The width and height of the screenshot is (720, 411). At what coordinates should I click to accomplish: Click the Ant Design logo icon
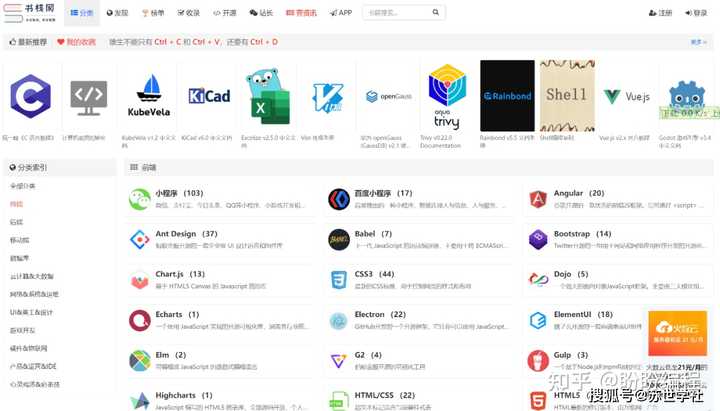pyautogui.click(x=140, y=239)
